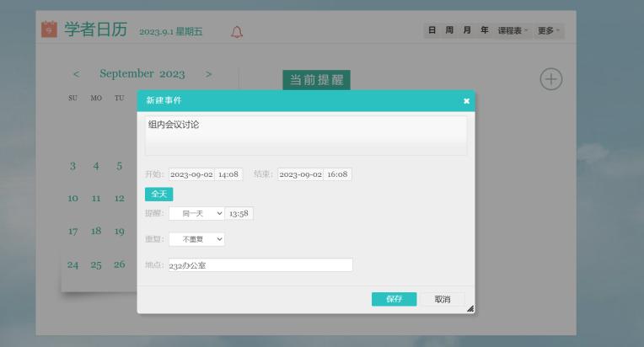
Task: Click the 保存 save button
Action: 394,299
